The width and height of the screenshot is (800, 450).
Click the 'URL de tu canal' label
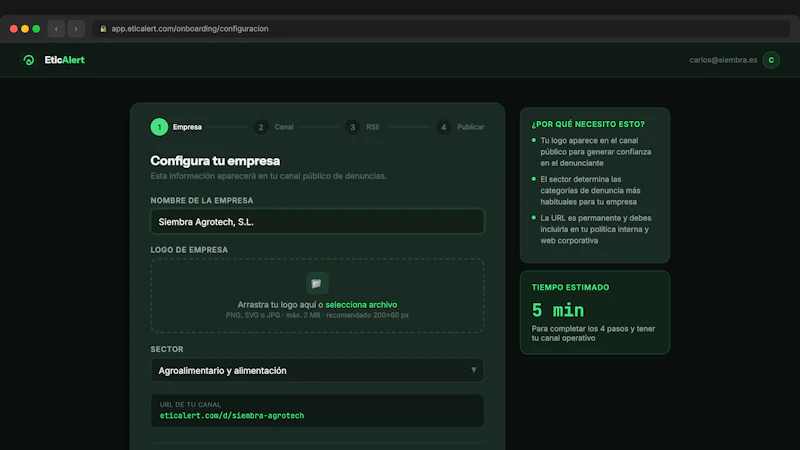190,405
